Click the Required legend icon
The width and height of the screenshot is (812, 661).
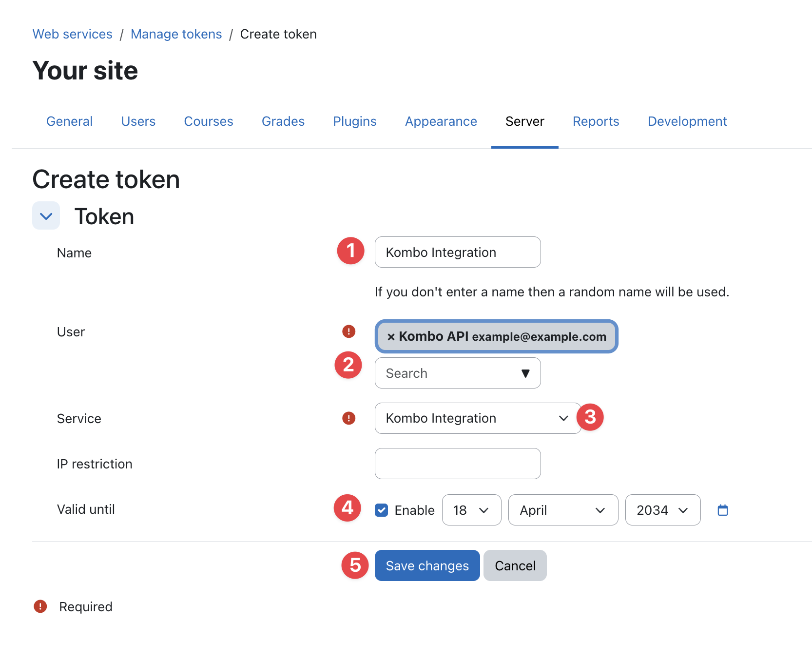point(40,606)
